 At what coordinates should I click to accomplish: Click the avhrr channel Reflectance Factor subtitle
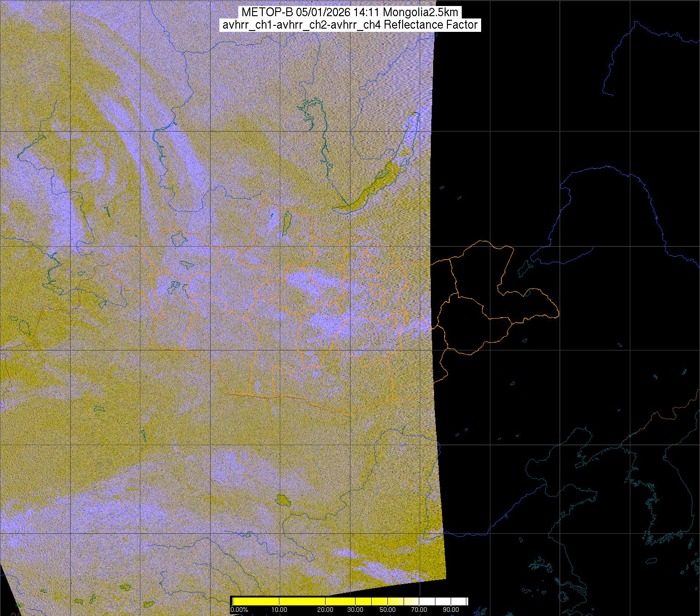350,25
